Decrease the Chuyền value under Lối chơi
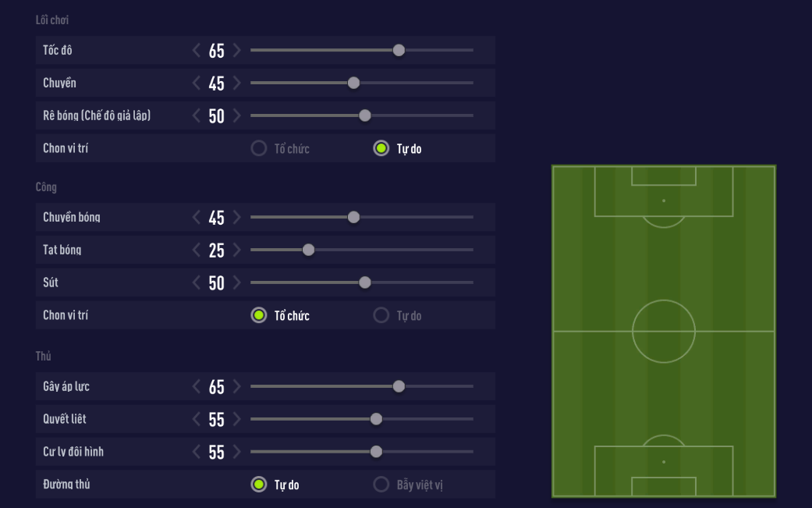The width and height of the screenshot is (812, 508). tap(197, 83)
